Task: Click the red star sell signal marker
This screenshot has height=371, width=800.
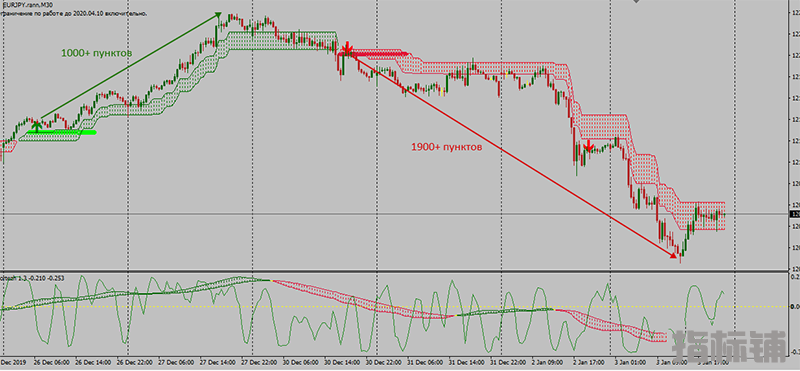Action: pyautogui.click(x=347, y=49)
